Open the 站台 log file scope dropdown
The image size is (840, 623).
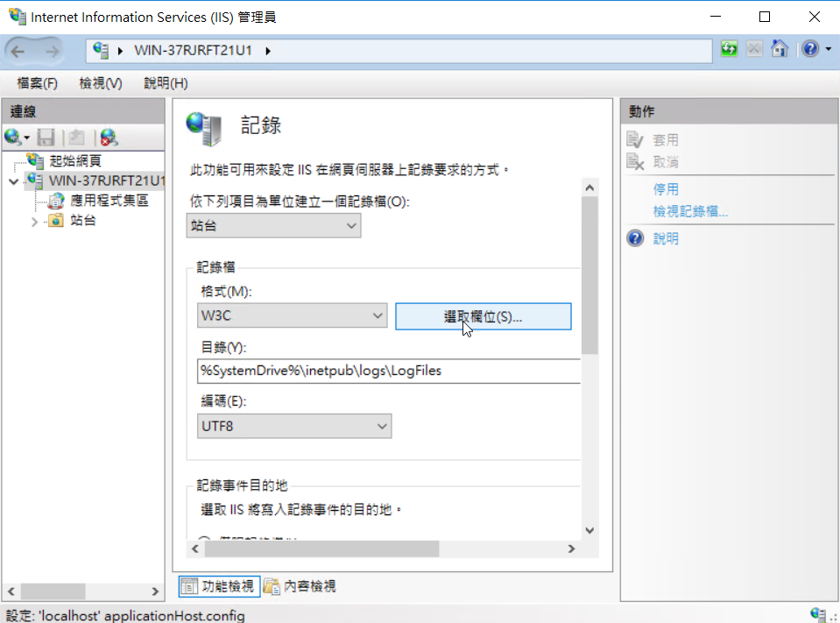click(274, 225)
